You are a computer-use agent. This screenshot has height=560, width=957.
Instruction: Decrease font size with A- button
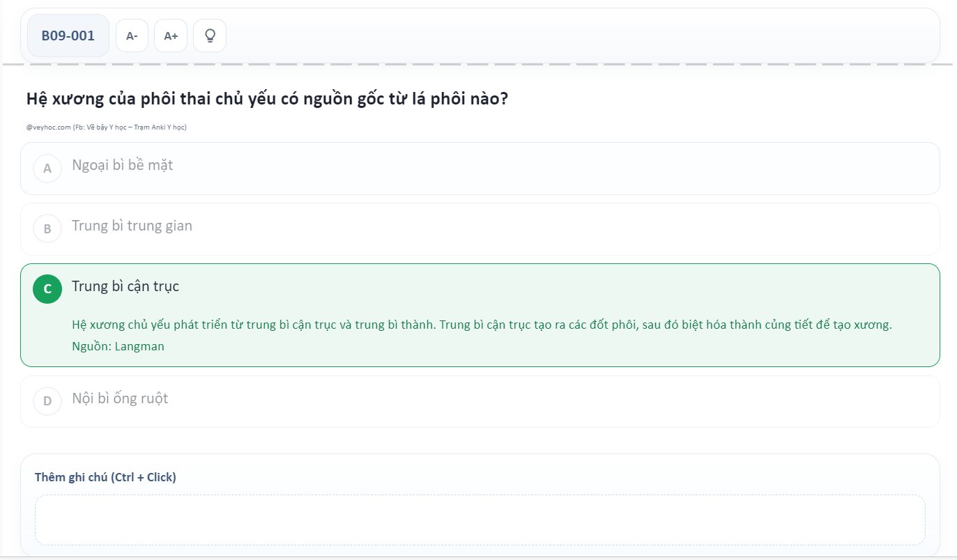(x=132, y=36)
